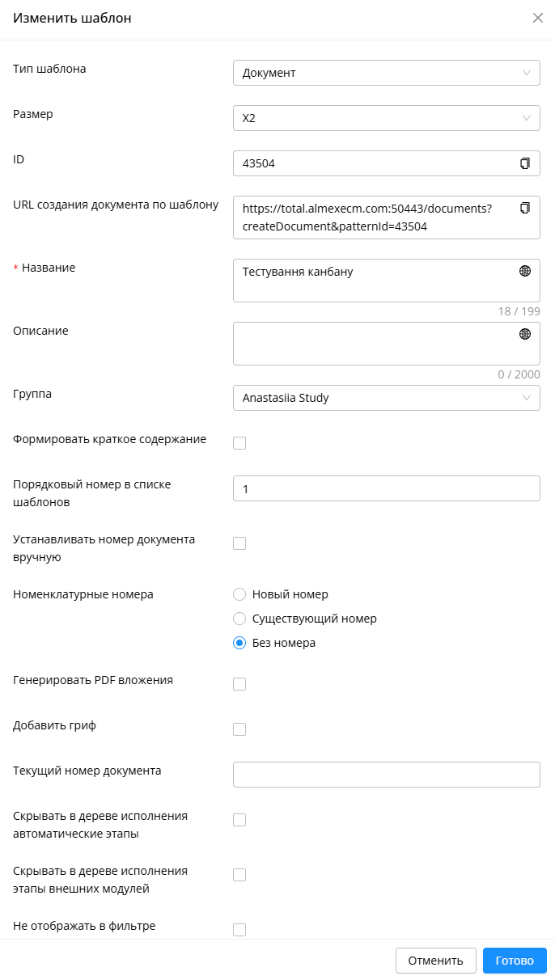This screenshot has height=980, width=555.
Task: Focus the Порядковый номер в списке field
Action: 387,488
